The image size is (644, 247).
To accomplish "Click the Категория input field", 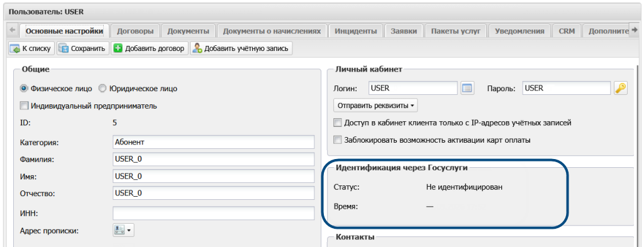I will click(214, 142).
